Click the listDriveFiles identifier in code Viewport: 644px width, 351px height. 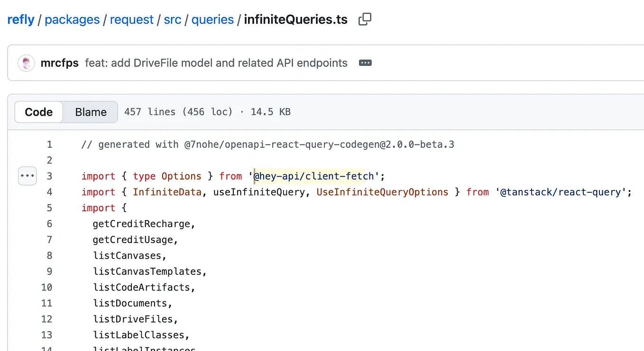[132, 319]
